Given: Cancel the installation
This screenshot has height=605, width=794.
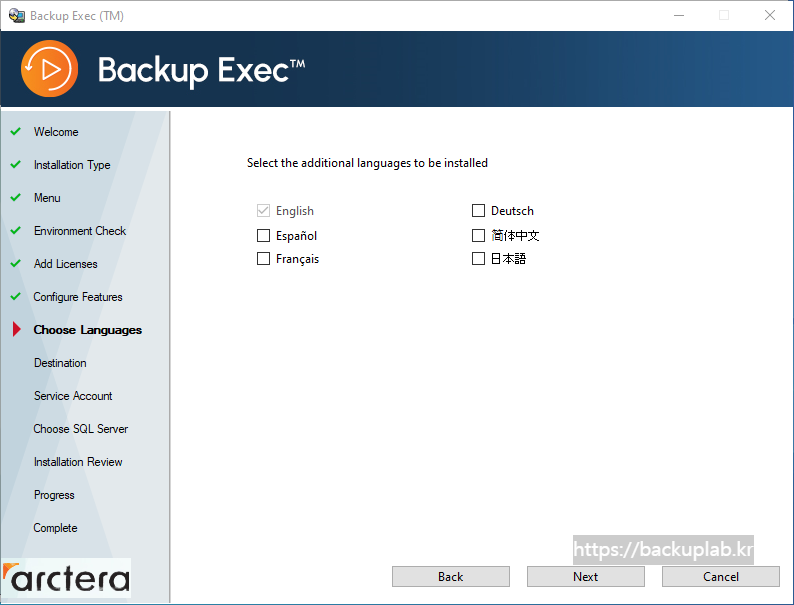Looking at the screenshot, I should [721, 577].
